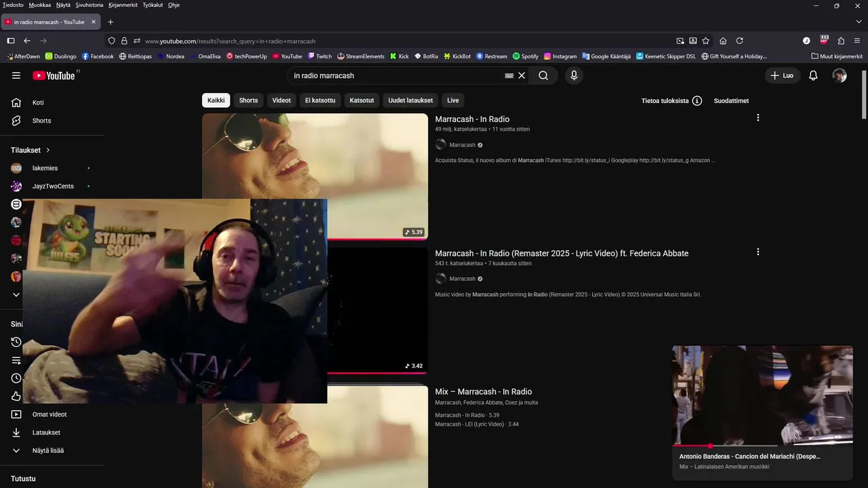Select the Uudet lataukset filter chip
The image size is (868, 488).
[410, 100]
